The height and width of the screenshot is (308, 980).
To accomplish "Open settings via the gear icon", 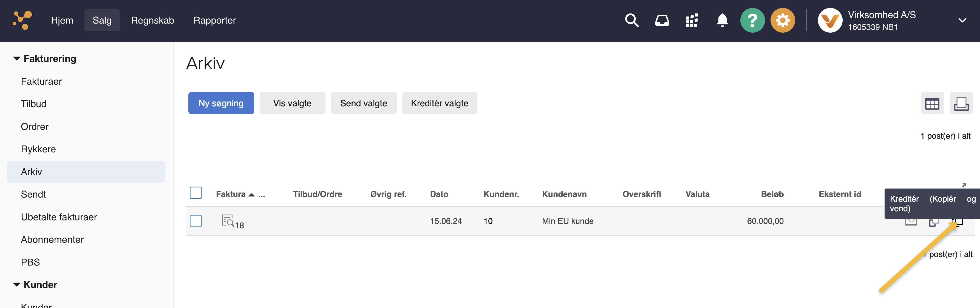I will pos(783,20).
